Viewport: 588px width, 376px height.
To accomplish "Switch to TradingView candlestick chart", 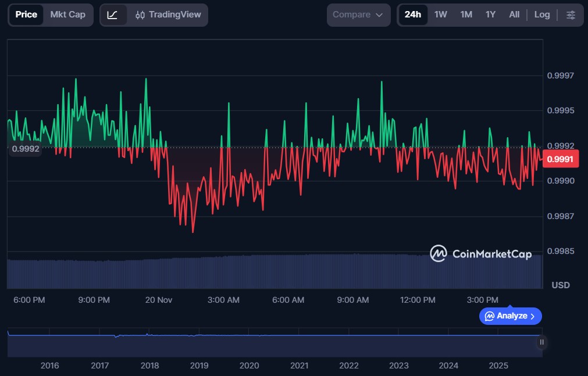I will tap(168, 15).
